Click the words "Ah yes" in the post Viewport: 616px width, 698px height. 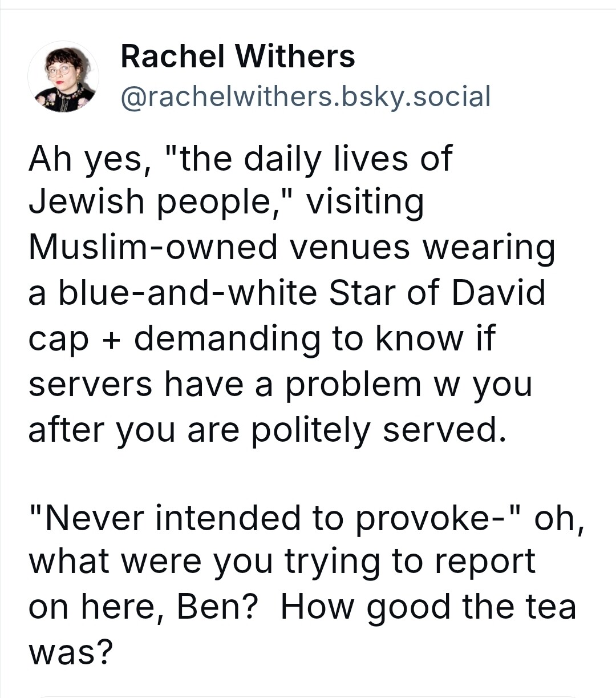86,158
